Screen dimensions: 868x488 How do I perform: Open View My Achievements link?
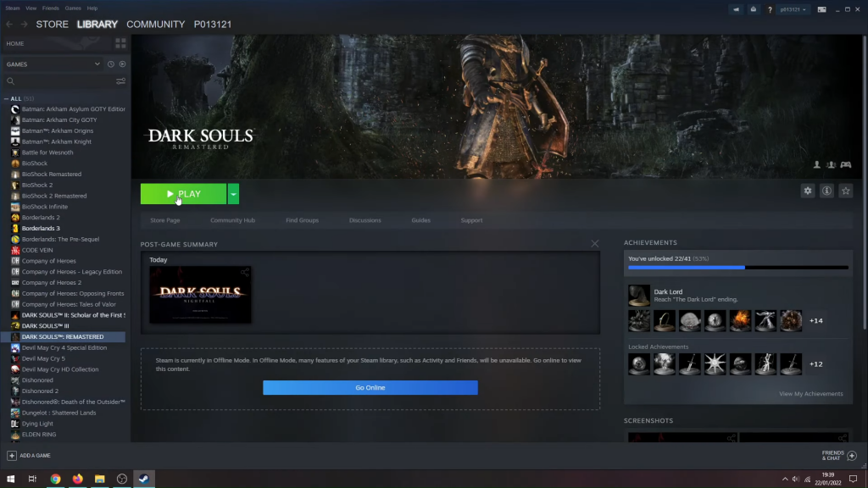[x=811, y=394]
